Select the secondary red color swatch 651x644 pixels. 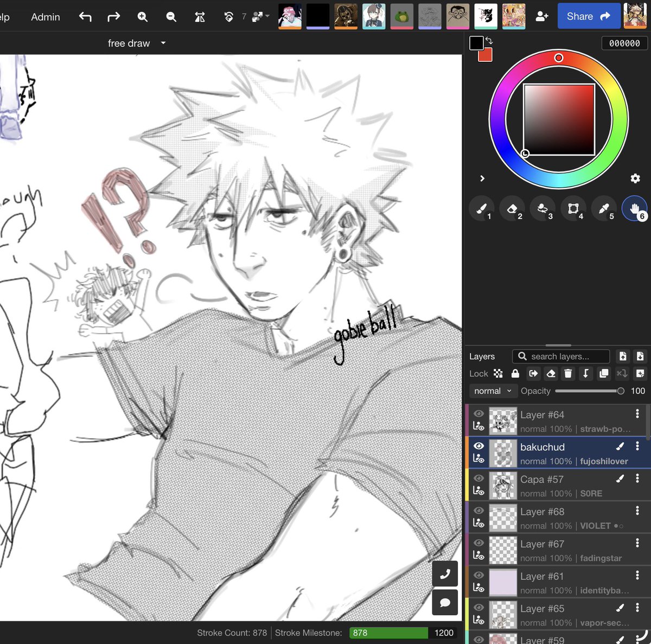(x=486, y=56)
